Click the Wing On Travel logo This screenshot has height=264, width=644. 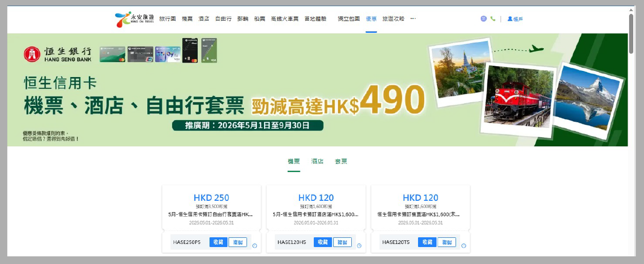pyautogui.click(x=135, y=20)
